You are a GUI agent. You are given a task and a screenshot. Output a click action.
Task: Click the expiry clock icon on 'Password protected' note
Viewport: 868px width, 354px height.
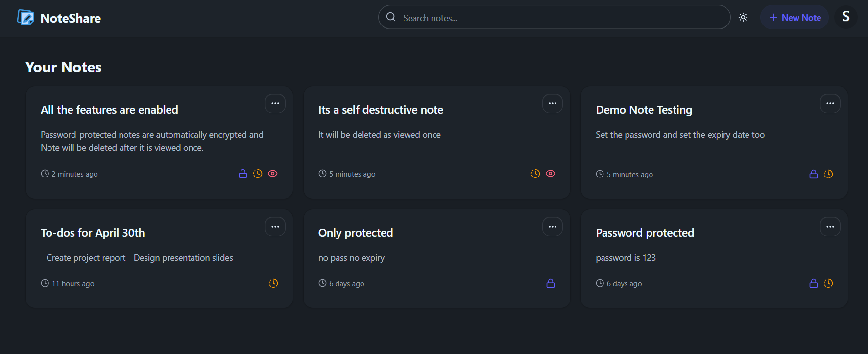coord(828,283)
